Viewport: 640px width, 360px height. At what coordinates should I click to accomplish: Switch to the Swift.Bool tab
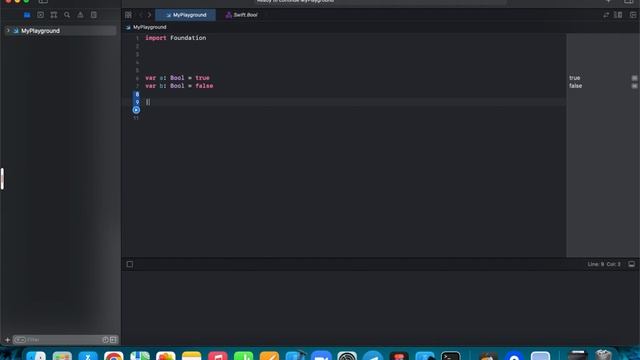tap(242, 15)
